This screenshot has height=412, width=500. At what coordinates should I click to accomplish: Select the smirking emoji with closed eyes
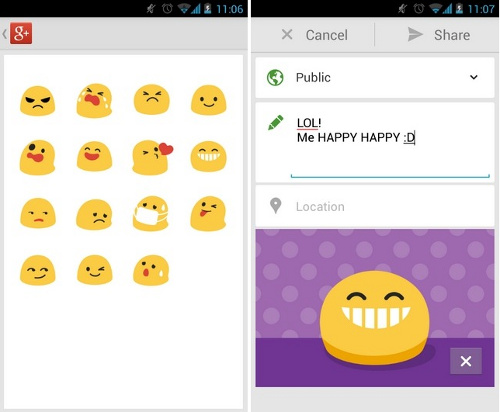tap(38, 270)
